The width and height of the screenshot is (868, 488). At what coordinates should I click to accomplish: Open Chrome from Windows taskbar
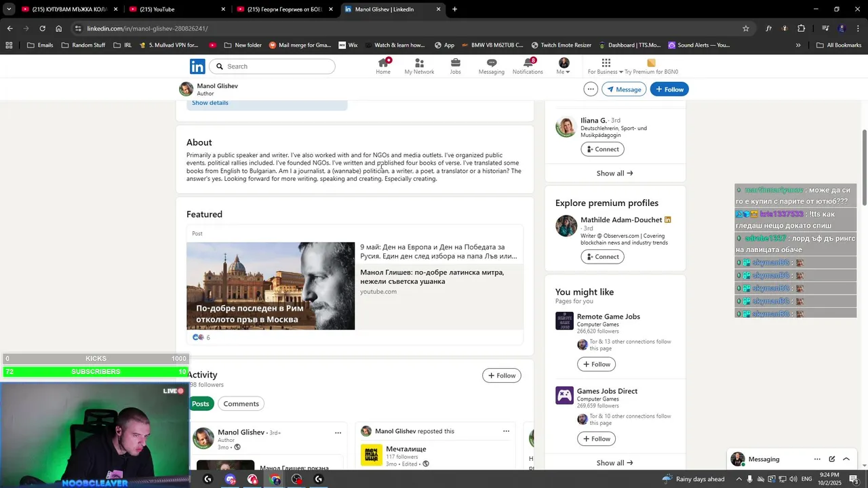(275, 479)
